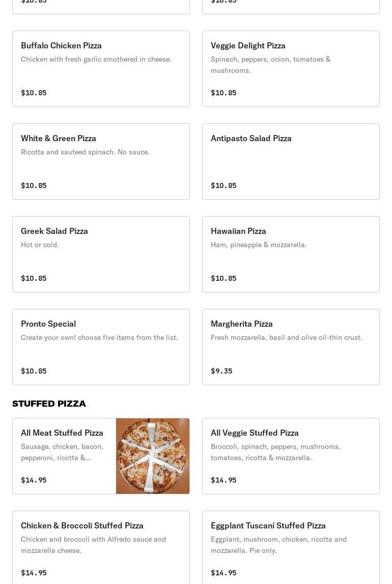Select the Margherita Pizza title
The image size is (392, 584).
tap(242, 324)
